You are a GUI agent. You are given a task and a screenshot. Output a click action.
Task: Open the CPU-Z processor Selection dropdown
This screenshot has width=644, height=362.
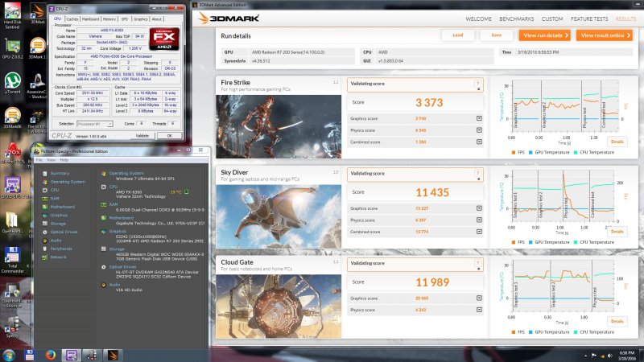95,124
